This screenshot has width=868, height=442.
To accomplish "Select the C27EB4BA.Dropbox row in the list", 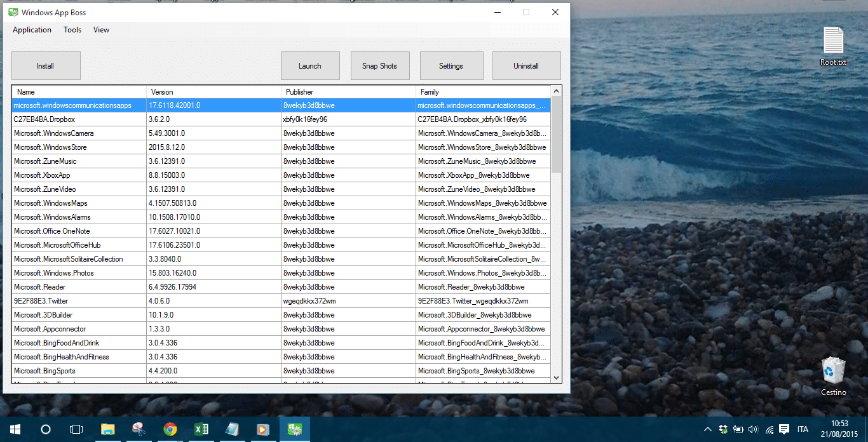I will 79,119.
